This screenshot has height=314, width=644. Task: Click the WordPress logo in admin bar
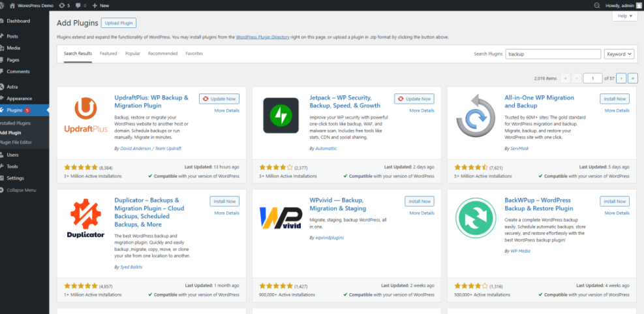2,5
